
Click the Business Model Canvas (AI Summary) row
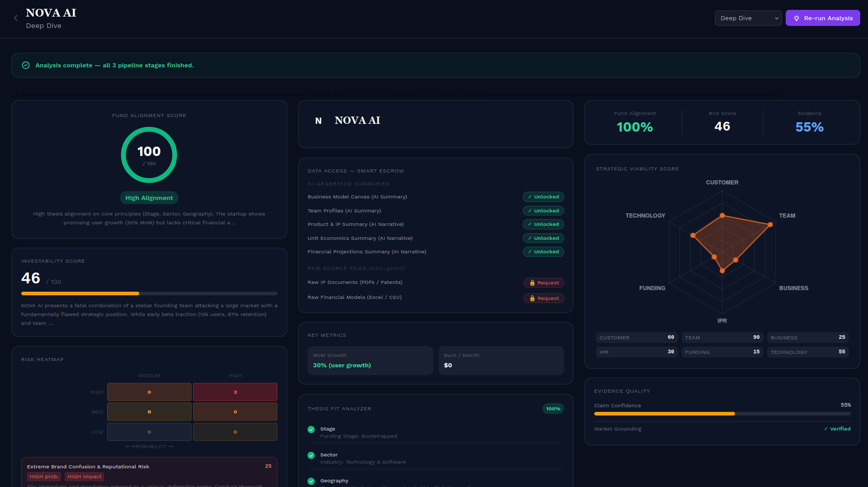pos(436,197)
